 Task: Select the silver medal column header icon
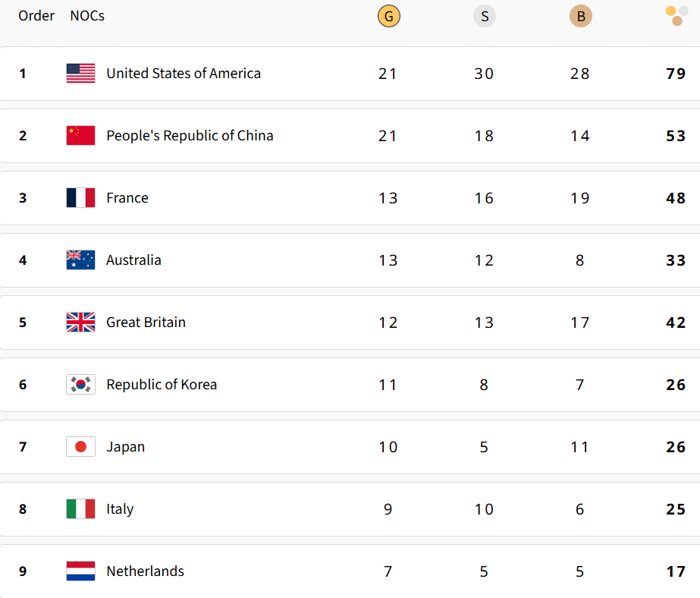[x=484, y=15]
